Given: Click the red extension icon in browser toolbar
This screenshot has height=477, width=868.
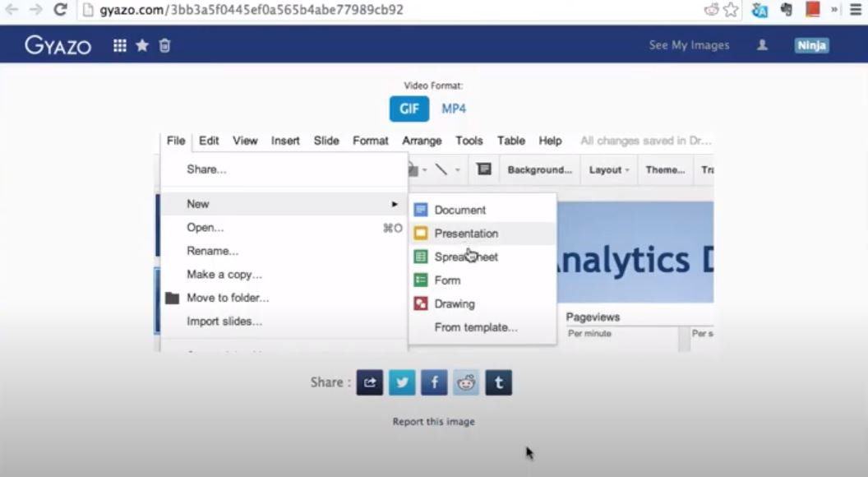Looking at the screenshot, I should pyautogui.click(x=813, y=9).
